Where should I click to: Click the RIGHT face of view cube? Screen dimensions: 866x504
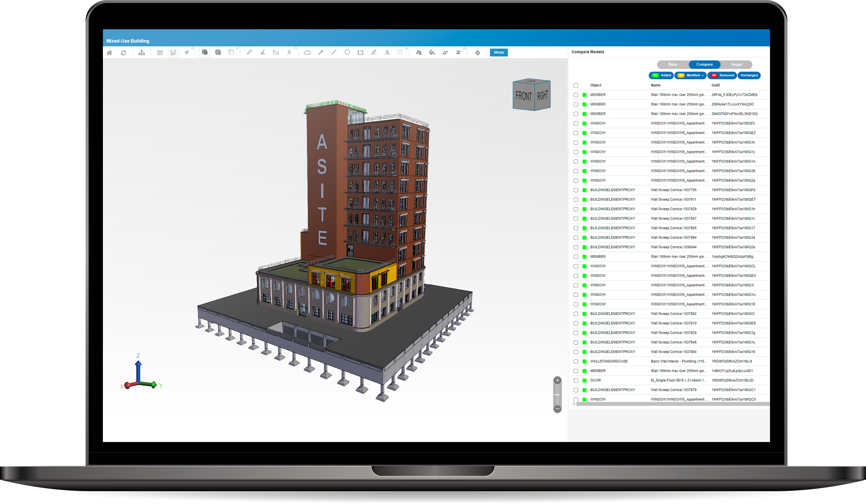tap(542, 95)
